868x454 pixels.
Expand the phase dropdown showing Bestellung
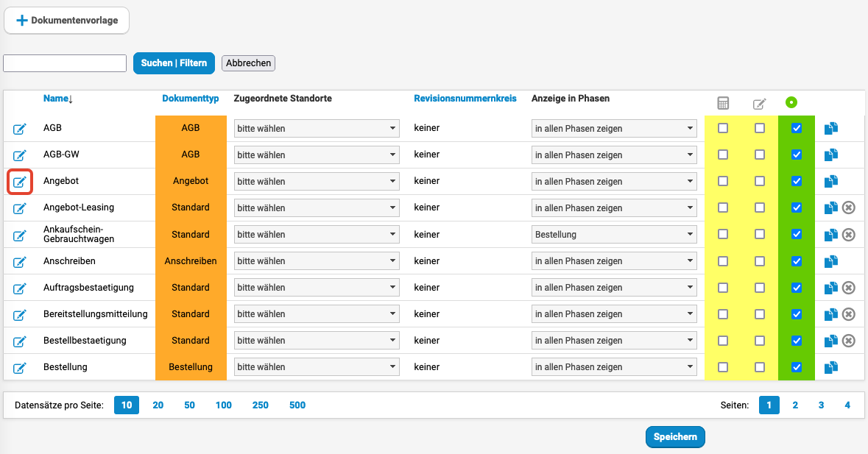(x=614, y=235)
